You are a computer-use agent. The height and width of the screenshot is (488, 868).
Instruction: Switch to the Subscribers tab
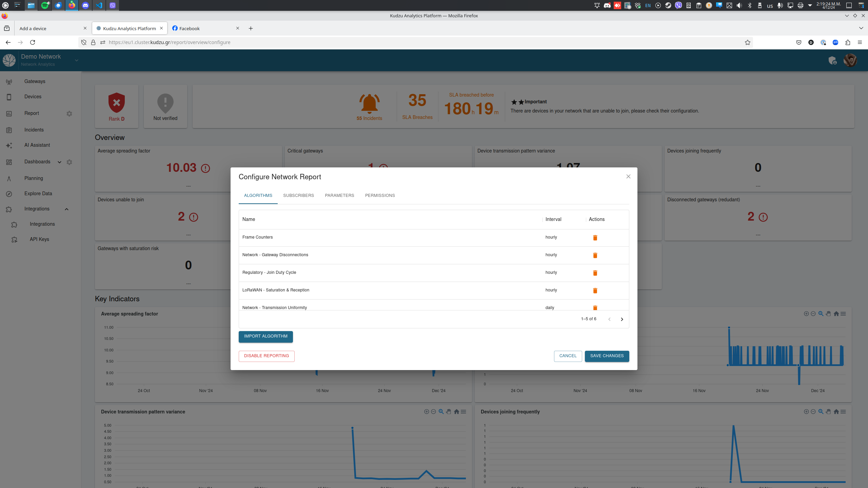(x=298, y=196)
